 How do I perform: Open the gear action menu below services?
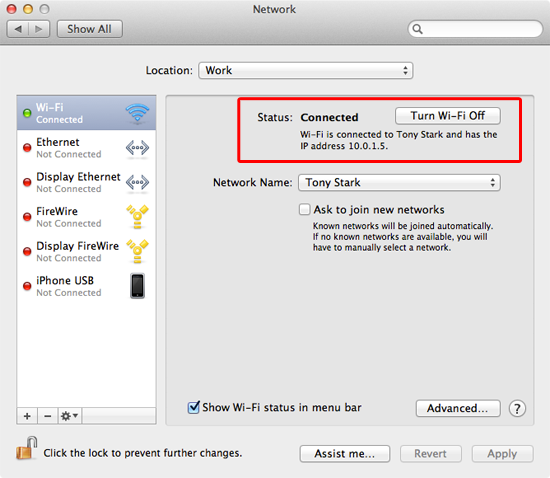(69, 416)
